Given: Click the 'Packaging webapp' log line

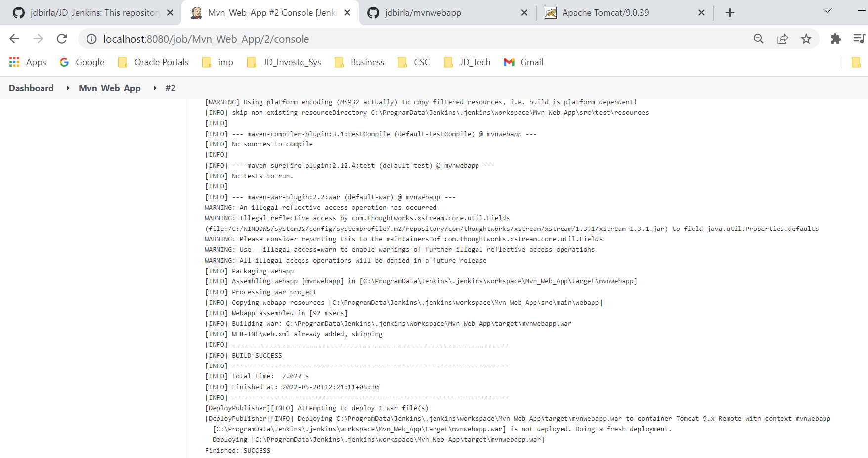Looking at the screenshot, I should point(250,271).
